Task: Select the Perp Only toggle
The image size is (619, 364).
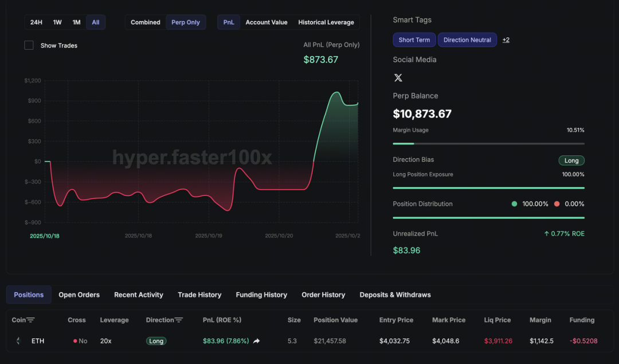Action: [x=186, y=22]
